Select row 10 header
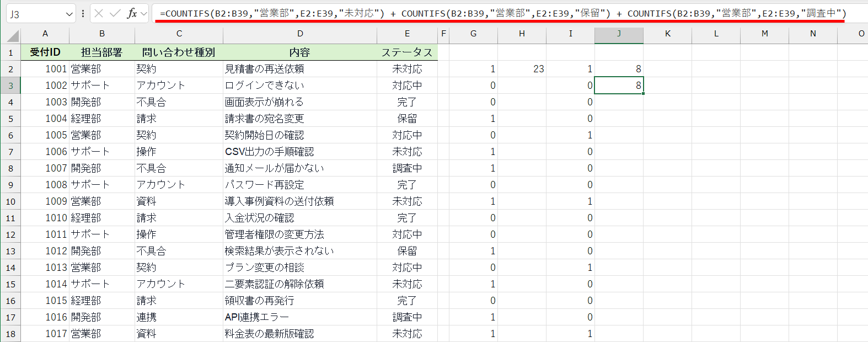The width and height of the screenshot is (868, 342). [x=10, y=201]
